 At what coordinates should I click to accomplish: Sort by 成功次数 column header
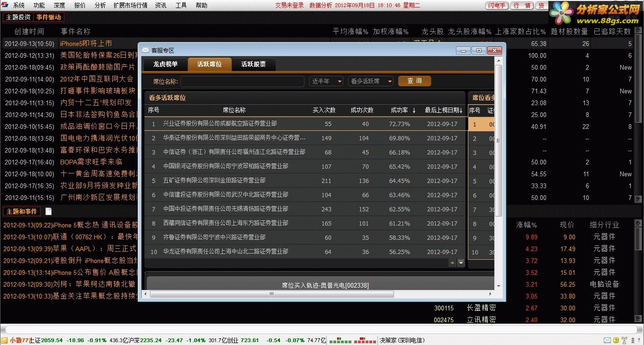362,110
